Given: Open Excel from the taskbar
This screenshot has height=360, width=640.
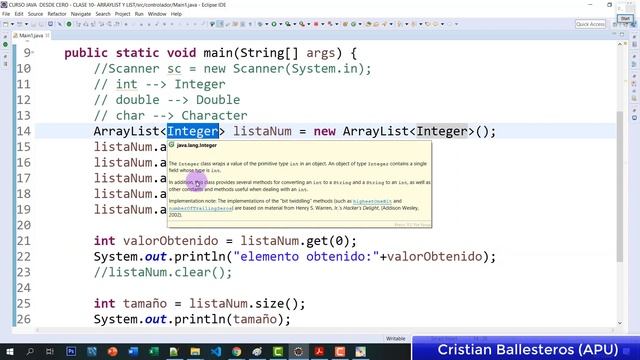Looking at the screenshot, I should 154,351.
